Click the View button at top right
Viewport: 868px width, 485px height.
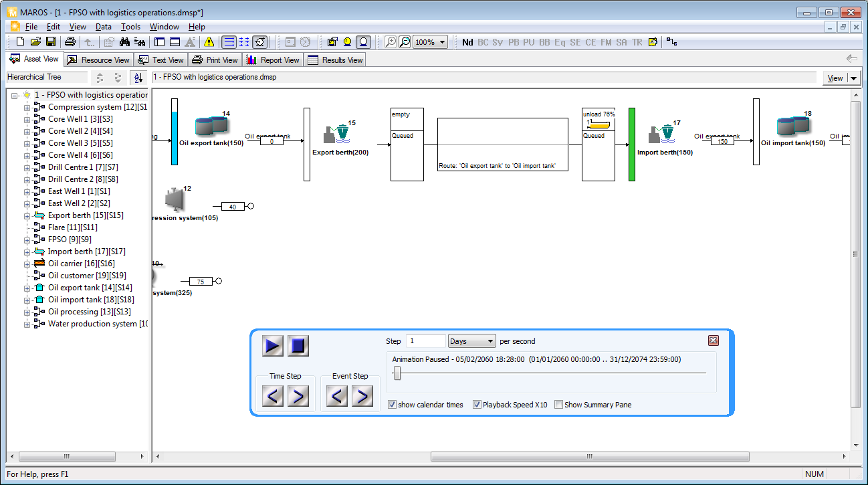tap(835, 78)
